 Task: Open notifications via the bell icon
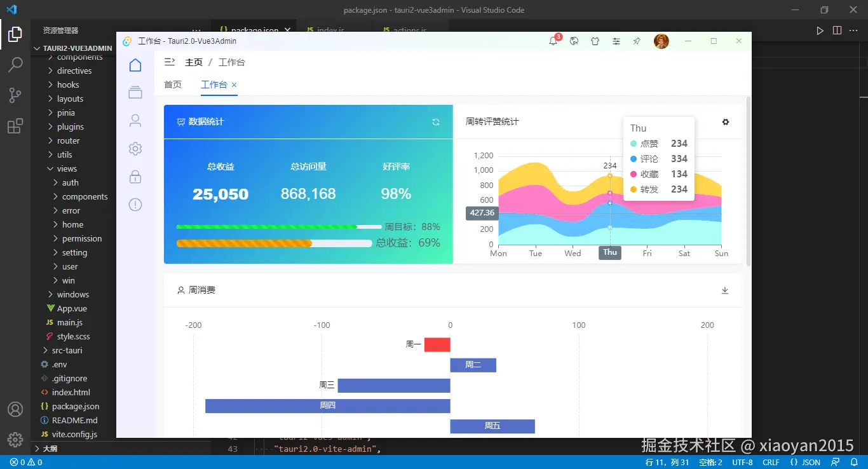552,41
